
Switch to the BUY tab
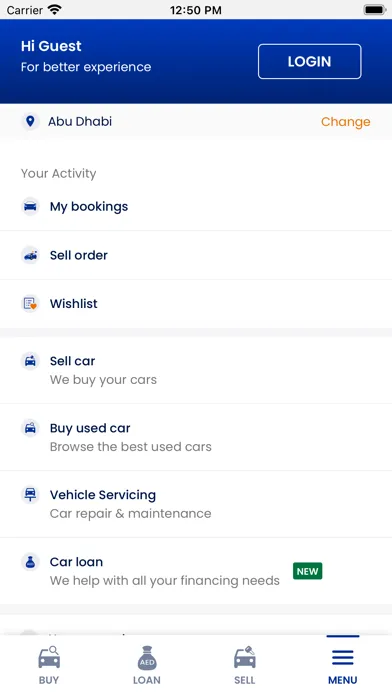click(49, 665)
